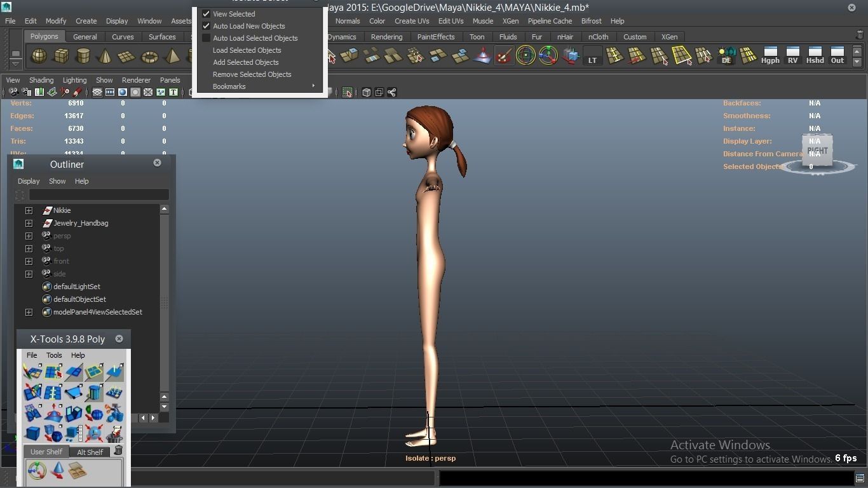This screenshot has height=488, width=868.
Task: Click the Outliner vertical scrollbar track
Action: coord(164,302)
